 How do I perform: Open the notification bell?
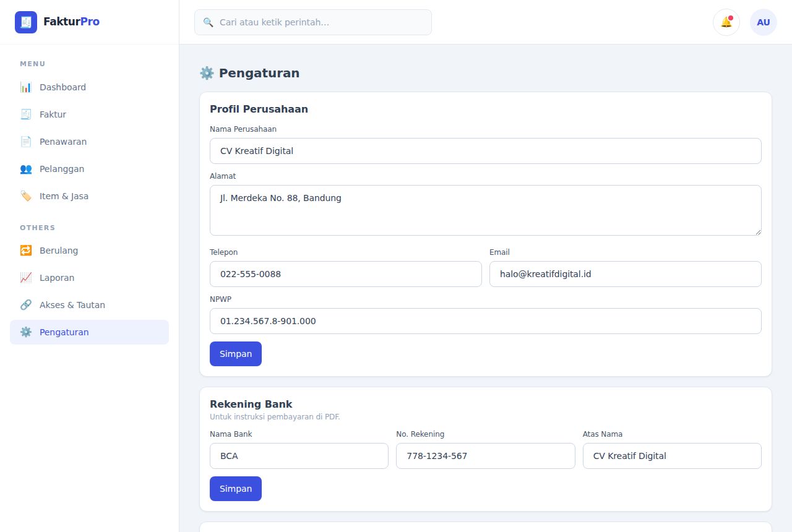(726, 22)
